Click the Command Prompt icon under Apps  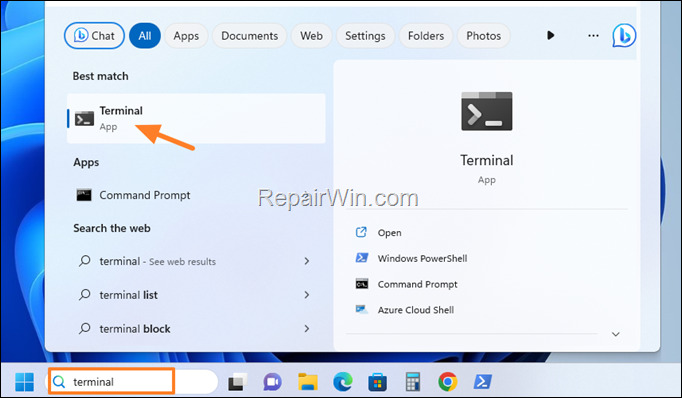pos(84,195)
